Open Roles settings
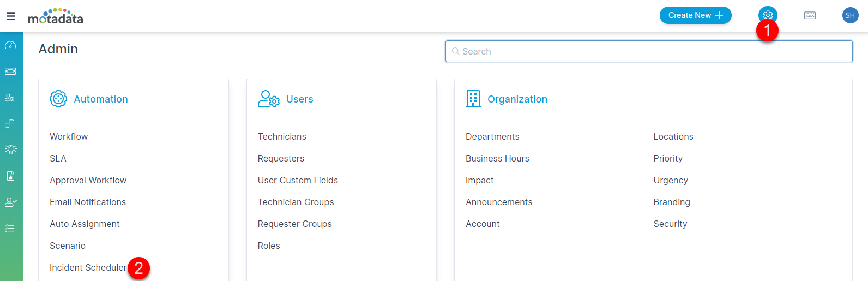868x281 pixels. 269,246
